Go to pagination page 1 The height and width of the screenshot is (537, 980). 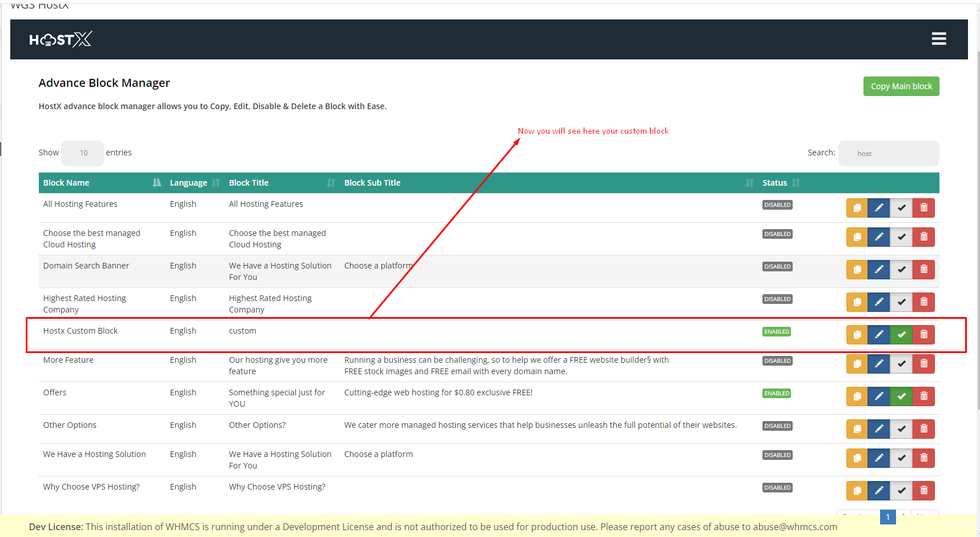[887, 517]
